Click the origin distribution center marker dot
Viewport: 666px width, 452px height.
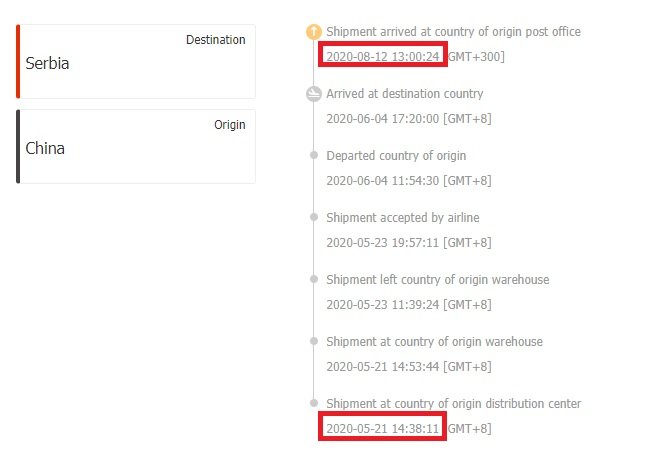point(314,404)
